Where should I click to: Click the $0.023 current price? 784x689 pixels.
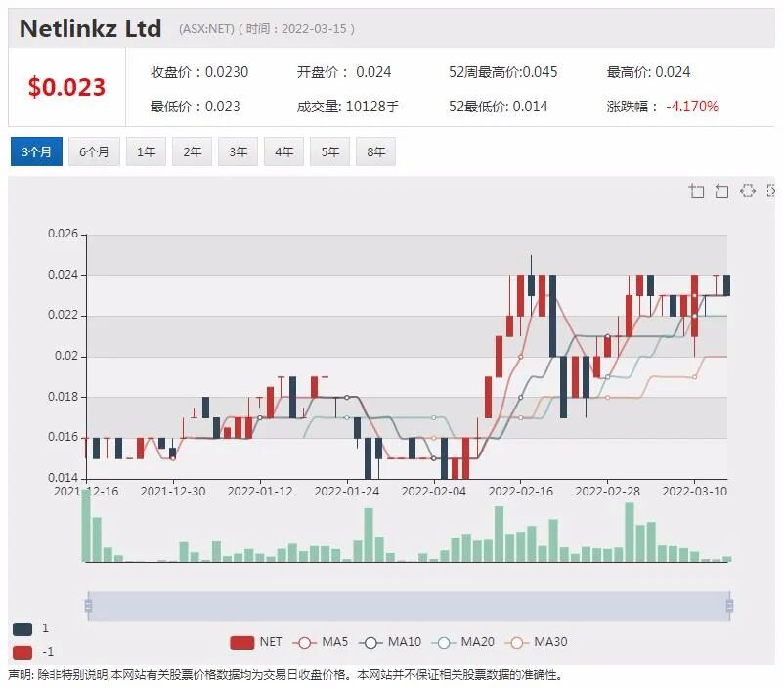(67, 87)
